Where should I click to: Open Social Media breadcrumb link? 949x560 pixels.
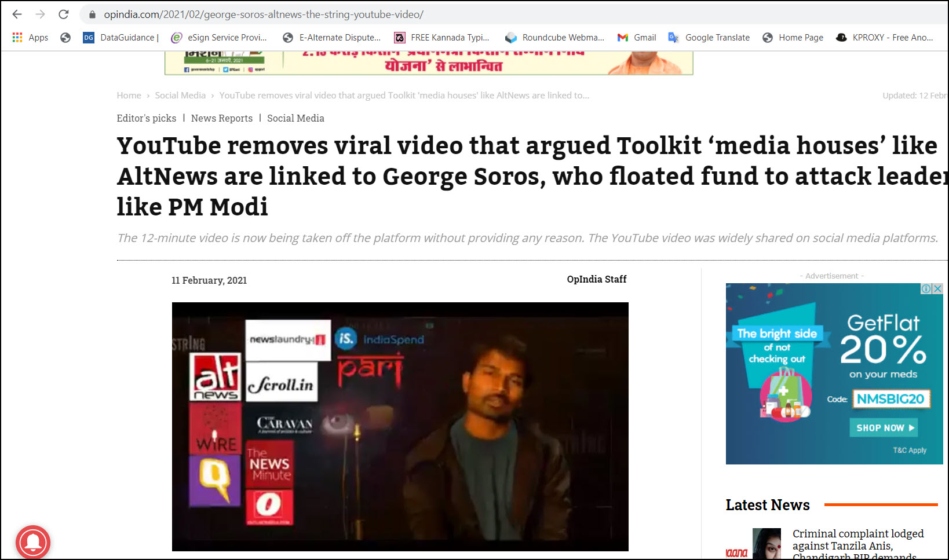pos(180,96)
